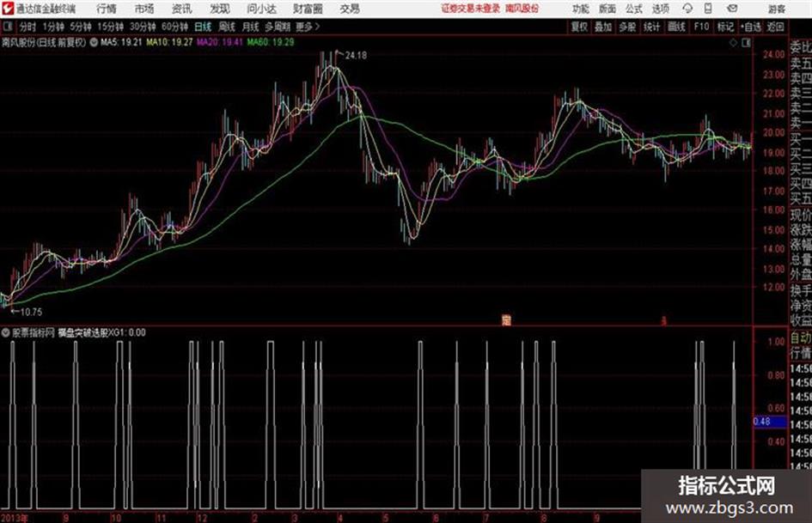Click the 24.00 price axis label
Image resolution: width=812 pixels, height=523 pixels.
pyautogui.click(x=773, y=55)
